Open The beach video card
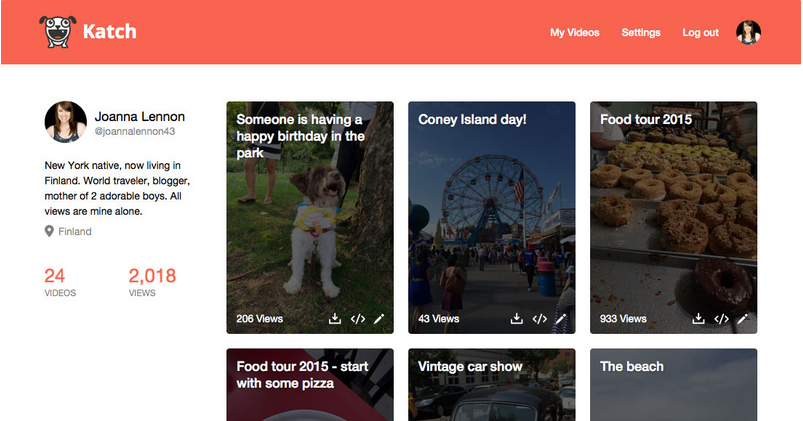This screenshot has width=803, height=421. click(x=673, y=385)
